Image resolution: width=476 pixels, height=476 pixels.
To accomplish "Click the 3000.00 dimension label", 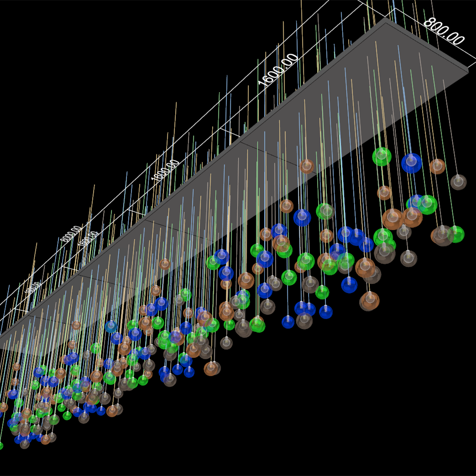I will click(x=71, y=233).
